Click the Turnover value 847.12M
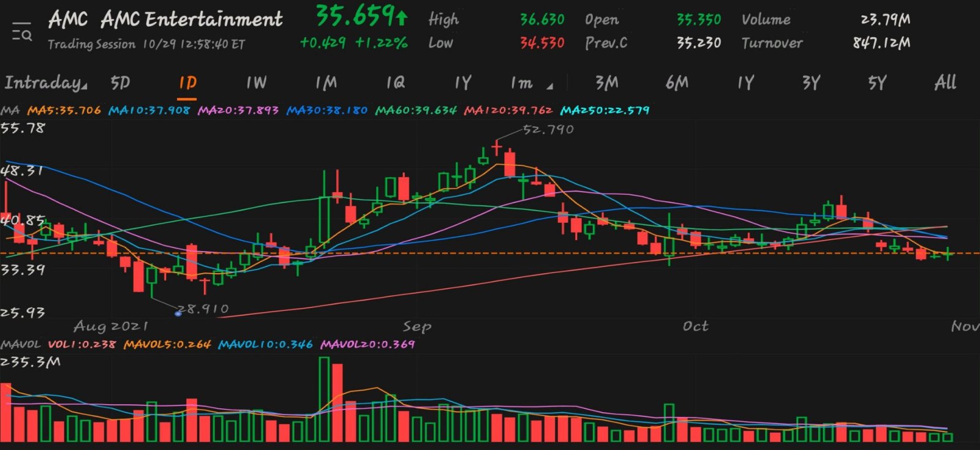 [x=881, y=43]
